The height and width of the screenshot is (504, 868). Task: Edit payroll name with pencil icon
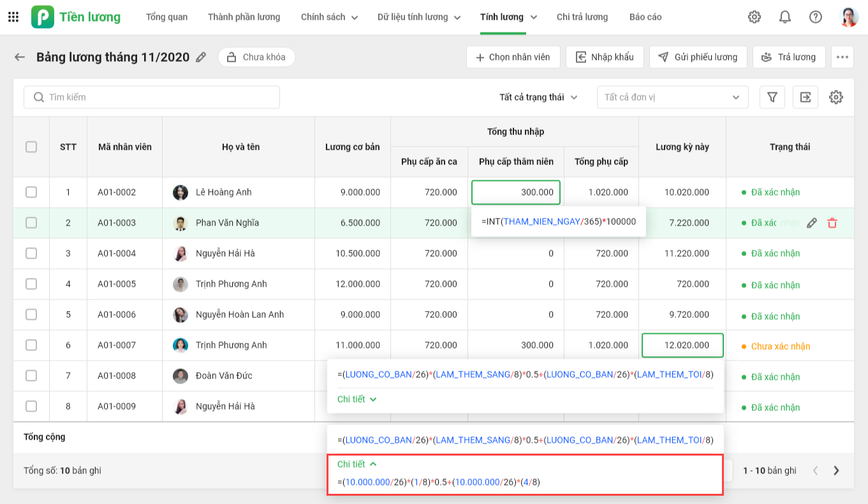(x=201, y=57)
